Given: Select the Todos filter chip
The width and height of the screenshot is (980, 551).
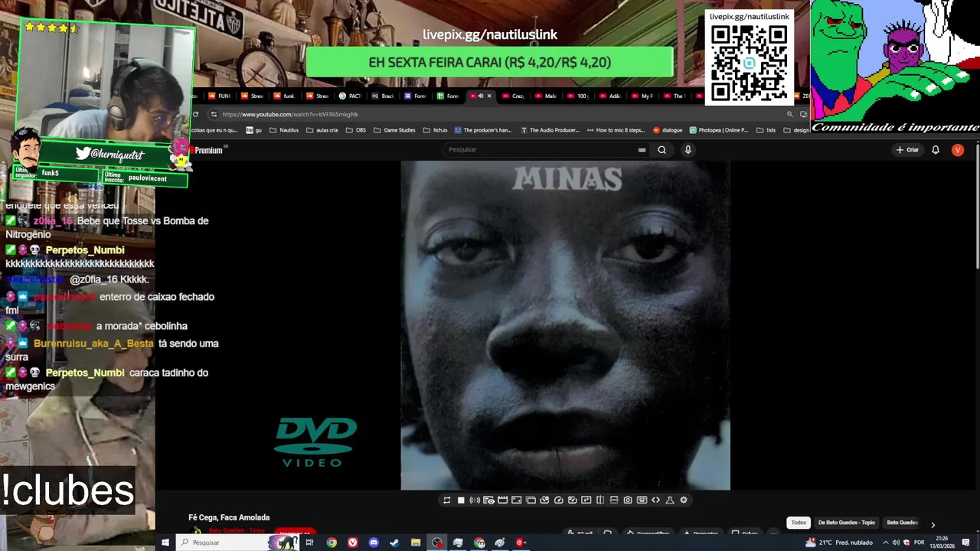Looking at the screenshot, I should [x=799, y=523].
